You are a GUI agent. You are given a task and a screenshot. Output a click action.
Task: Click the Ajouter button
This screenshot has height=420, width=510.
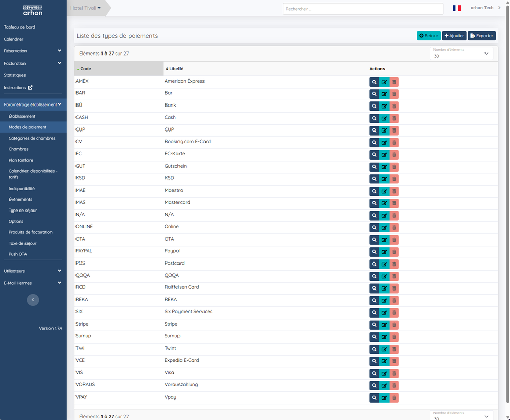click(x=454, y=36)
